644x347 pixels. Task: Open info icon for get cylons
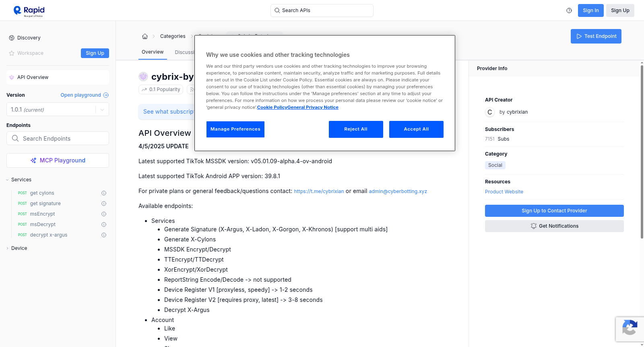(104, 193)
